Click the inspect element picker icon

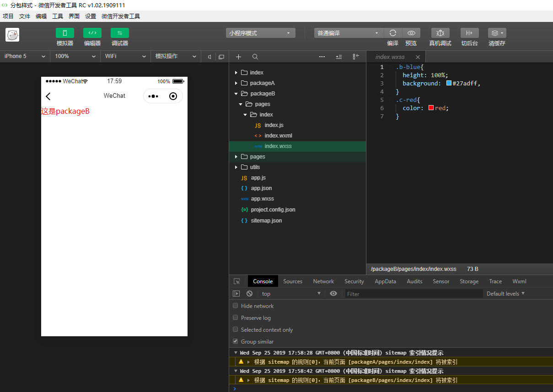236,281
